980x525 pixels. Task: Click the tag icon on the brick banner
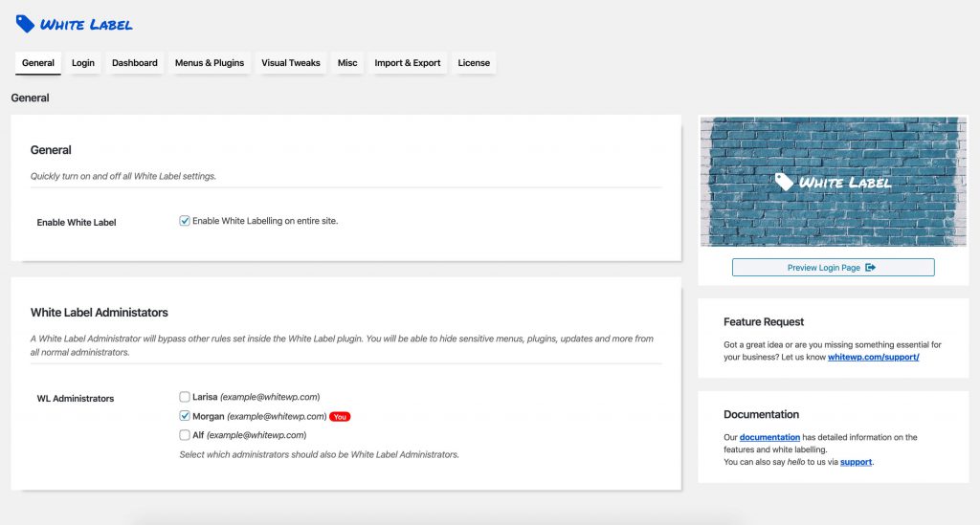[x=784, y=182]
